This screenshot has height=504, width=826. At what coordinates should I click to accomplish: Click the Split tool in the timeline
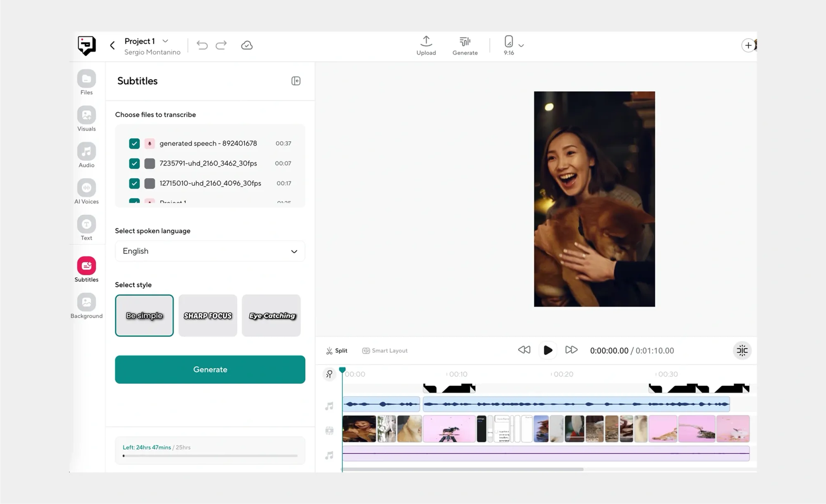(337, 350)
